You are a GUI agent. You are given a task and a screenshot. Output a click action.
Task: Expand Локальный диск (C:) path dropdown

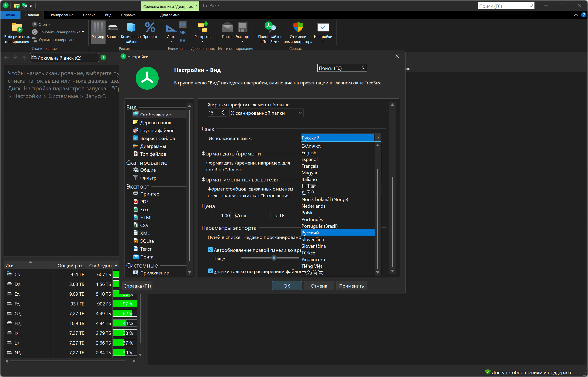[x=95, y=58]
